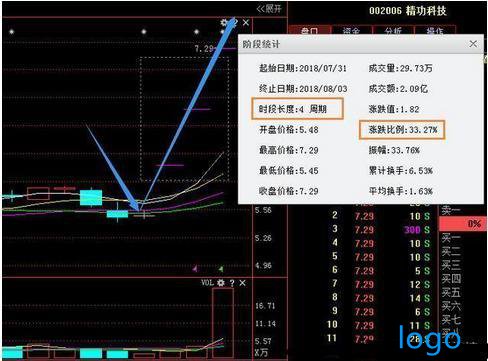488x361 pixels.
Task: Click the 5.56 price axis label
Action: pyautogui.click(x=263, y=210)
